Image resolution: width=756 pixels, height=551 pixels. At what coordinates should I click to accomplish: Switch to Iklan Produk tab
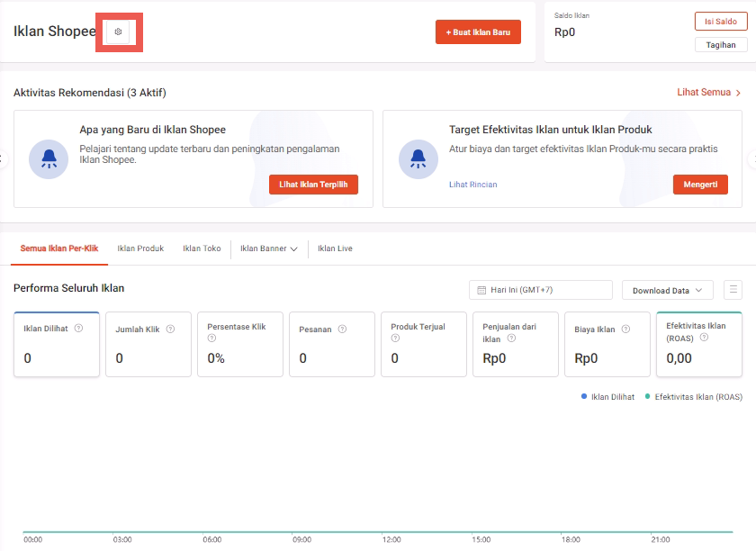coord(140,248)
